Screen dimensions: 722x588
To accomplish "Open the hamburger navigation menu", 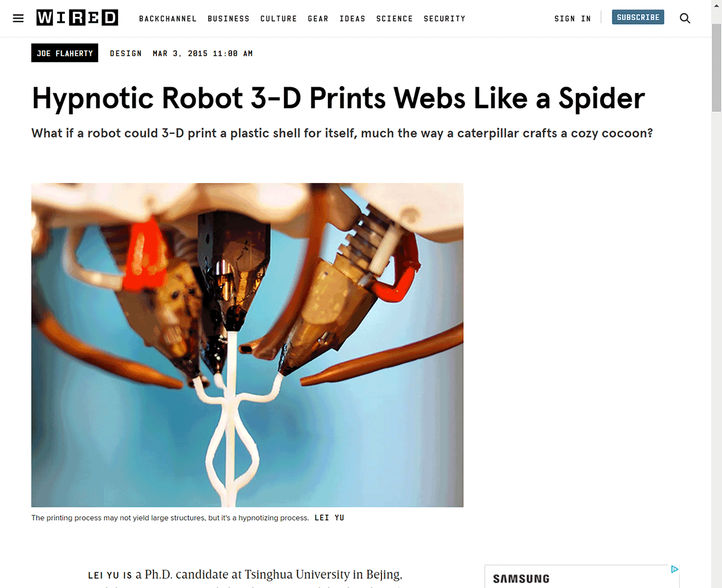I will [x=18, y=18].
